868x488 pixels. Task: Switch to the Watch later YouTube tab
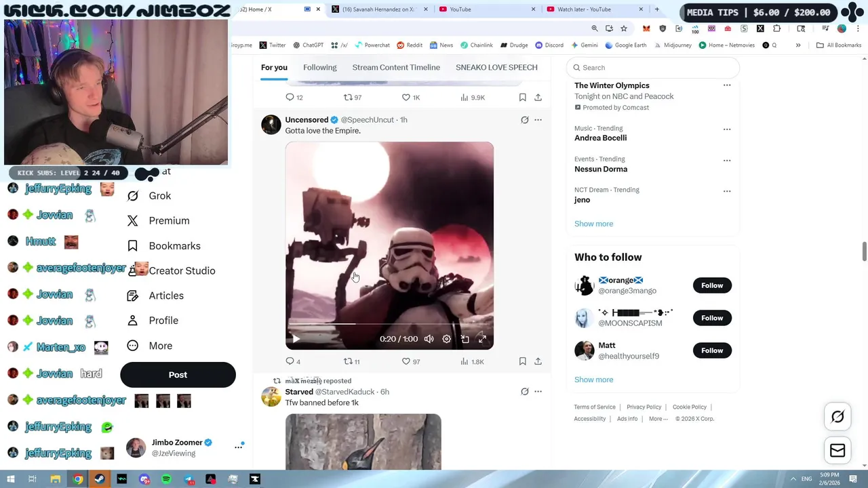click(x=594, y=9)
